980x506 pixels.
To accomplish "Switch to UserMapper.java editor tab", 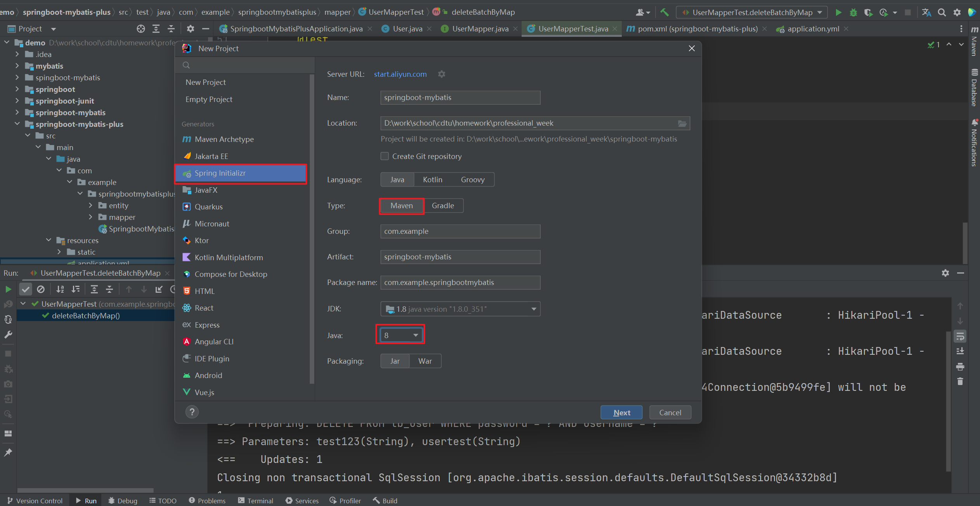I will (480, 29).
